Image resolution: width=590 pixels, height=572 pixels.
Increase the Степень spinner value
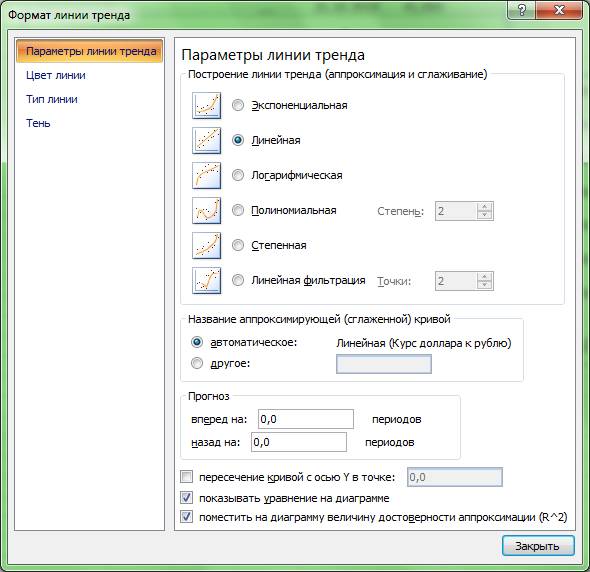click(485, 207)
